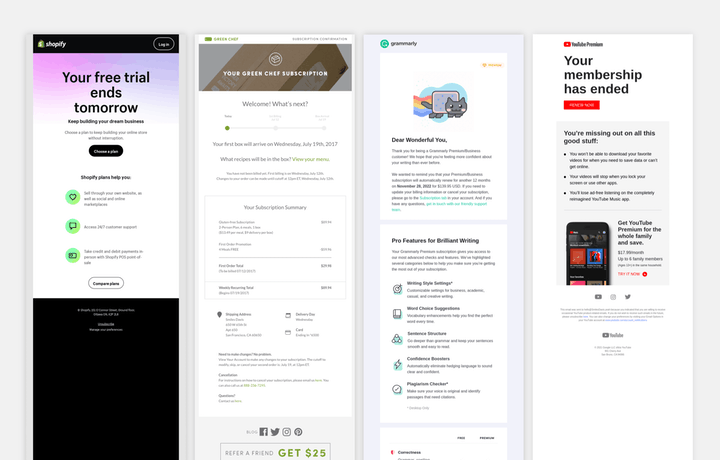Click the YouTube Premium logo at top

tap(583, 44)
